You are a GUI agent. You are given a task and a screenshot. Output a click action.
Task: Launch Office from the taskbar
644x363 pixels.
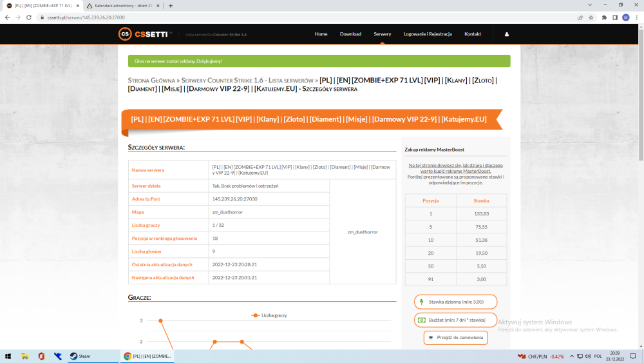(41, 356)
